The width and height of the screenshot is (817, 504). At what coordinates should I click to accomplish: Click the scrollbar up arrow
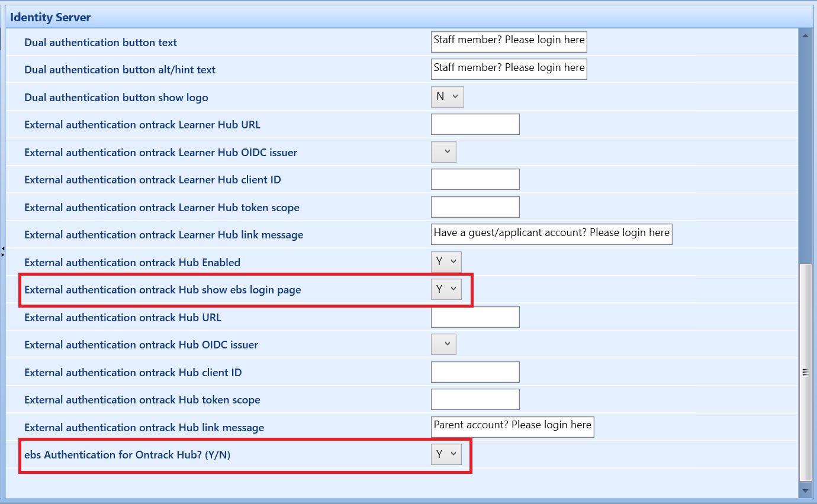click(x=805, y=36)
